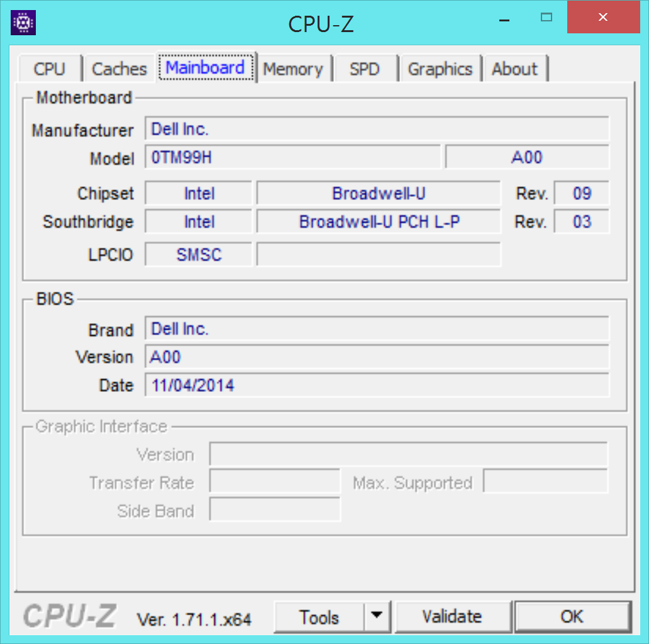Switch to the Caches tab

[x=119, y=69]
